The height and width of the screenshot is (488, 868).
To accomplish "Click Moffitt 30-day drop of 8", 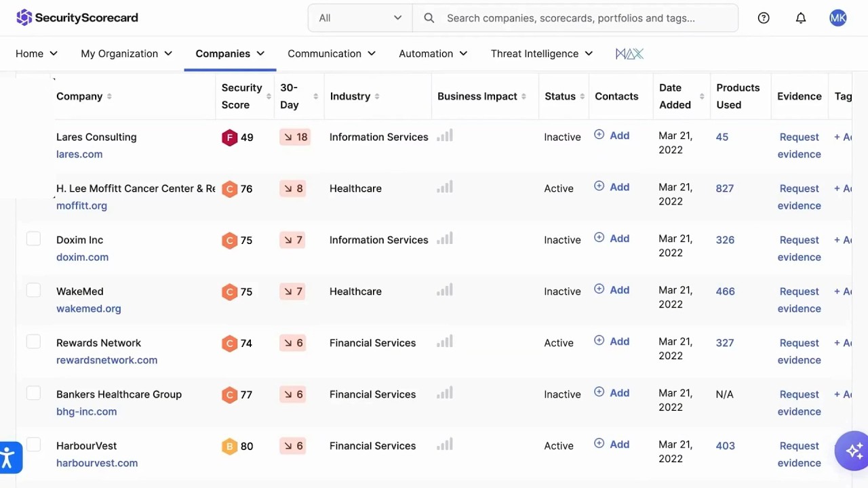I will [x=292, y=188].
